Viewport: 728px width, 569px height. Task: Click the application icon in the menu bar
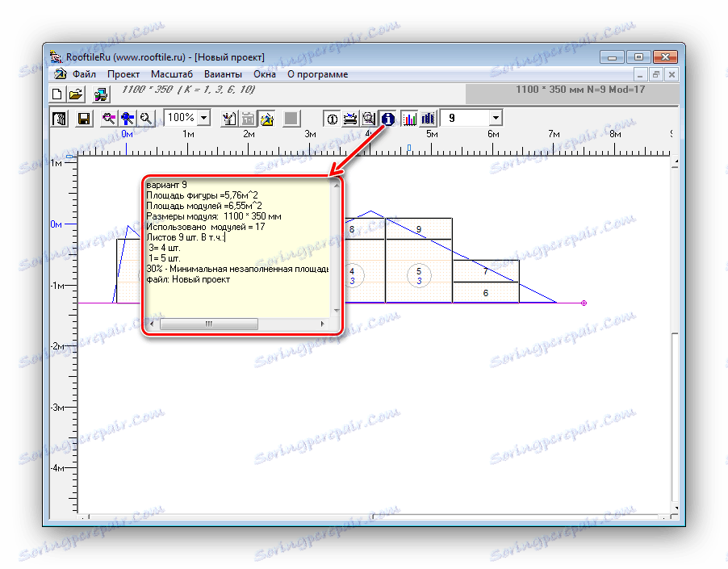(x=60, y=74)
